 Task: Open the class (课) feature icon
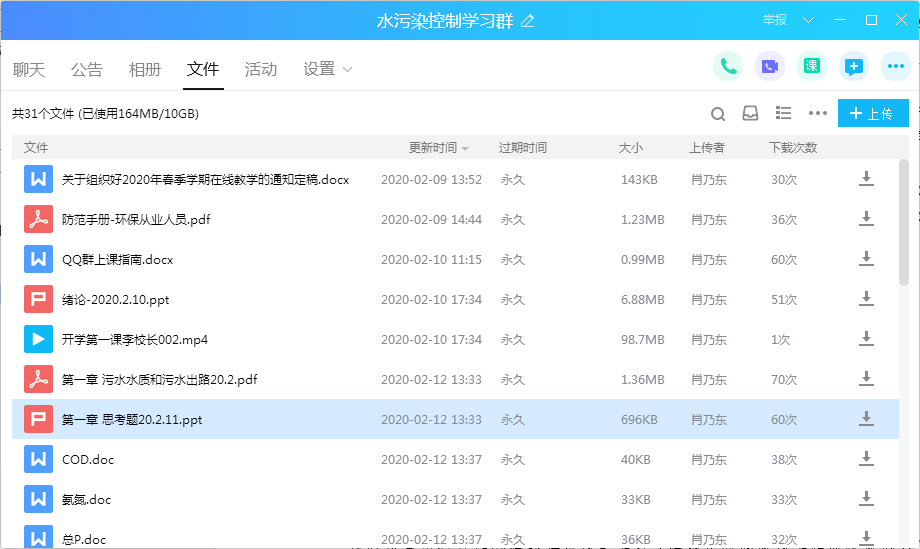point(812,67)
